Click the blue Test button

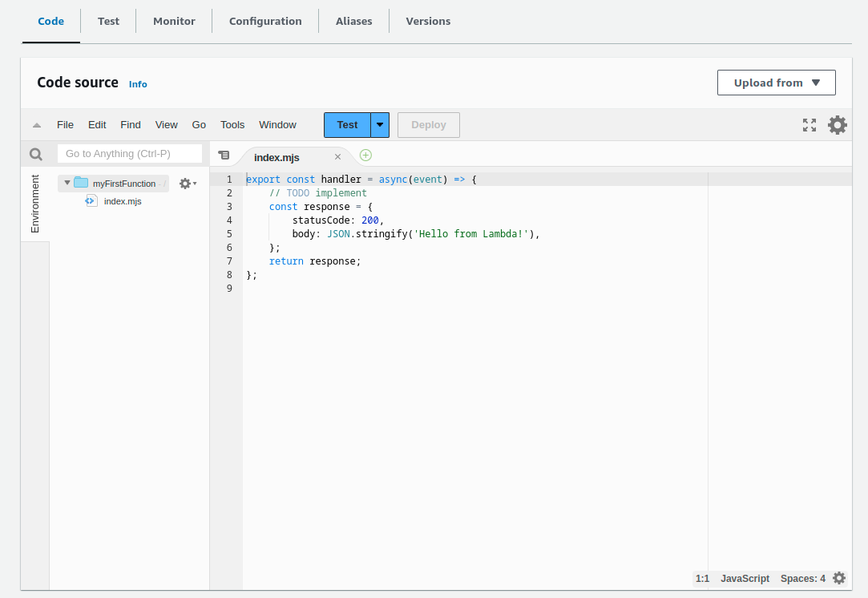tap(347, 125)
